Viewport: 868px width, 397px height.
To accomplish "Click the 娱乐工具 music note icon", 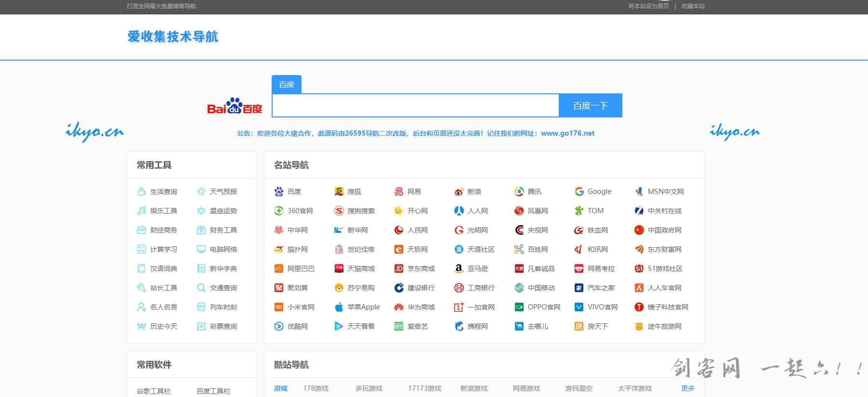I will [x=142, y=211].
